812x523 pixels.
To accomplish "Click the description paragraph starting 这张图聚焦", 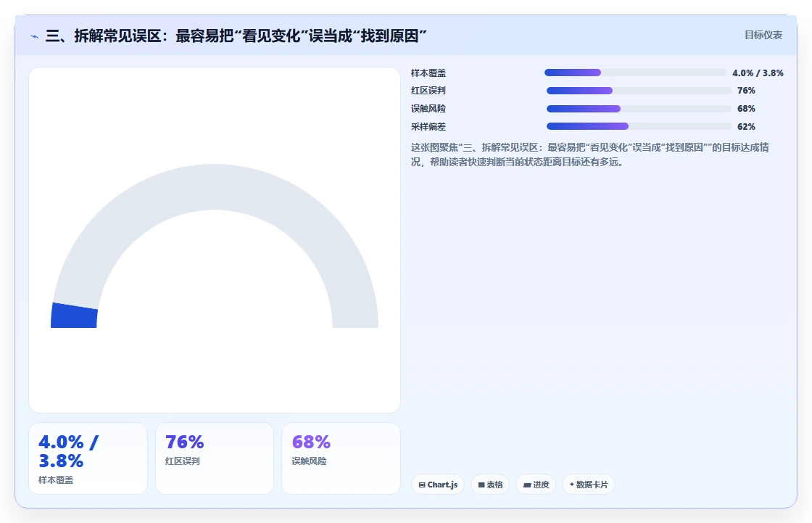I will click(590, 155).
